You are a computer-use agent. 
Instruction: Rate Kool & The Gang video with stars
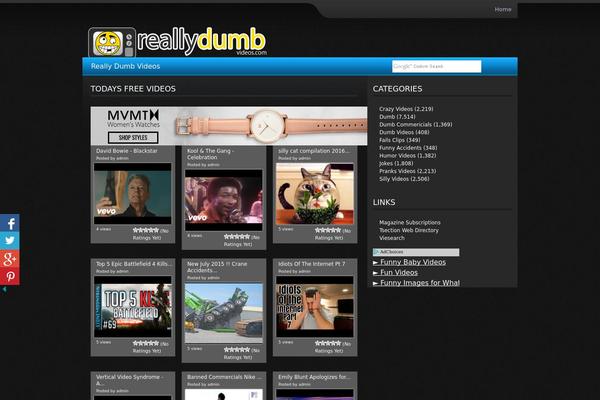click(x=237, y=237)
